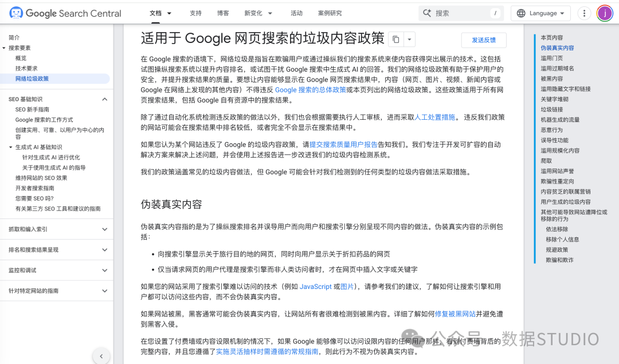Open 简介 in the sidebar

pos(14,37)
